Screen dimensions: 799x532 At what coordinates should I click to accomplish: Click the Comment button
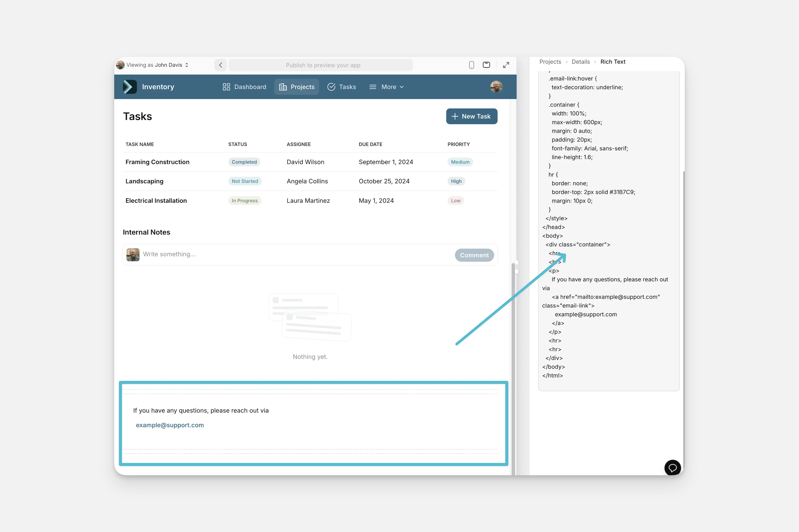(474, 255)
